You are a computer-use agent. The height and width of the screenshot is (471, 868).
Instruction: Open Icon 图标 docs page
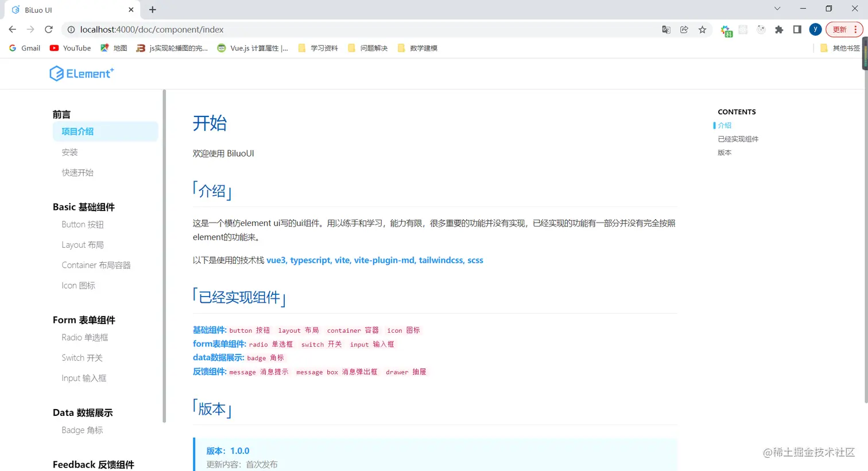[79, 286]
